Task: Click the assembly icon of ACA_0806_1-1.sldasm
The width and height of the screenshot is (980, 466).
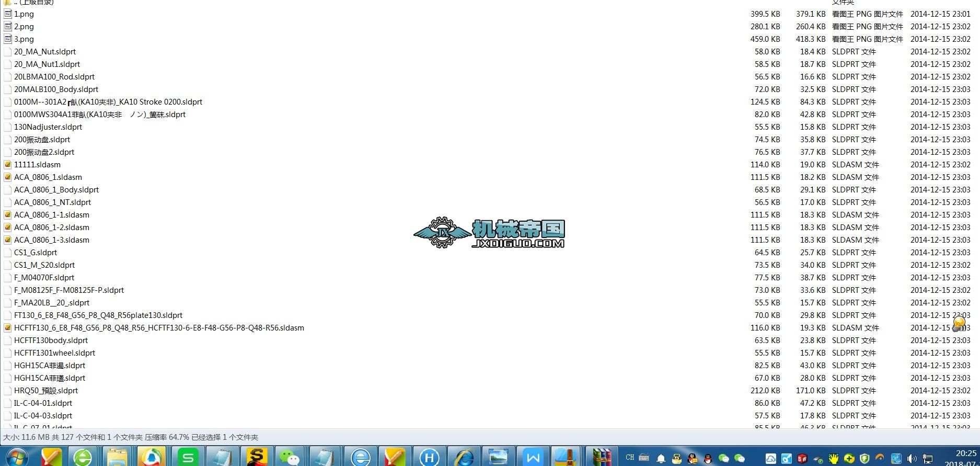Action: [x=8, y=215]
